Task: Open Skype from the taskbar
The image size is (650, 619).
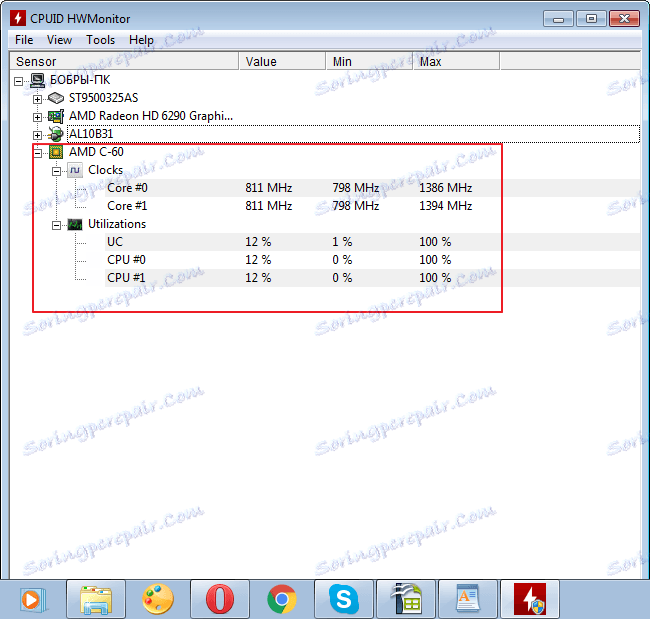Action: [344, 600]
